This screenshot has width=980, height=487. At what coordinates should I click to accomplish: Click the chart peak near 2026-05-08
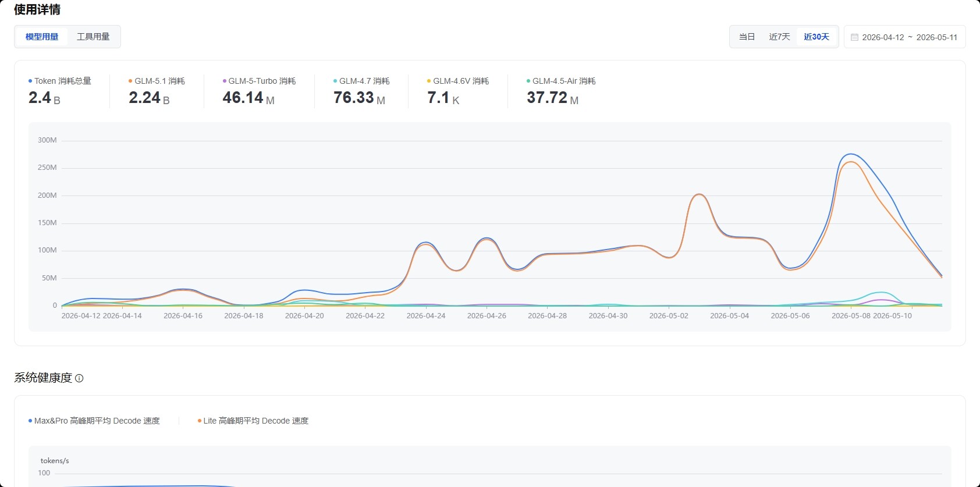pos(851,154)
